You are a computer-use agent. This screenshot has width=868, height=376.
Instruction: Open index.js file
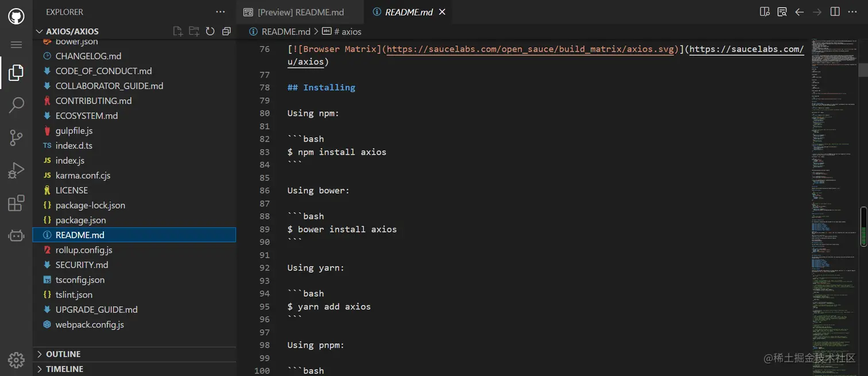(134, 161)
